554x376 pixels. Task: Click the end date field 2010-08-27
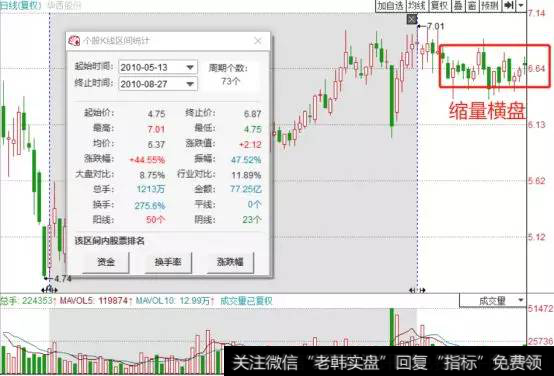coord(158,84)
